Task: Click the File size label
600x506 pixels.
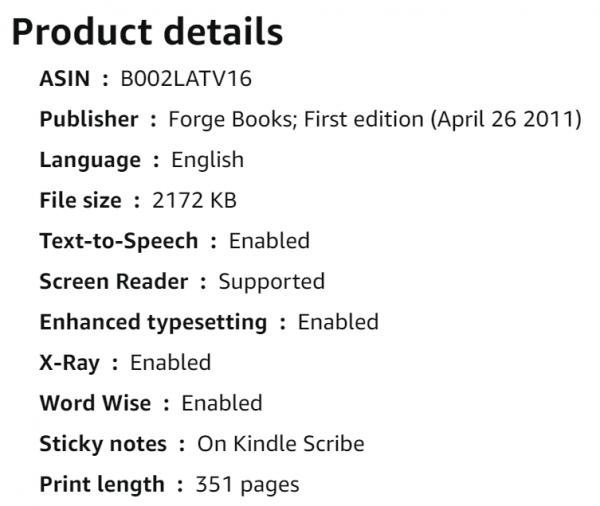Action: coord(79,200)
